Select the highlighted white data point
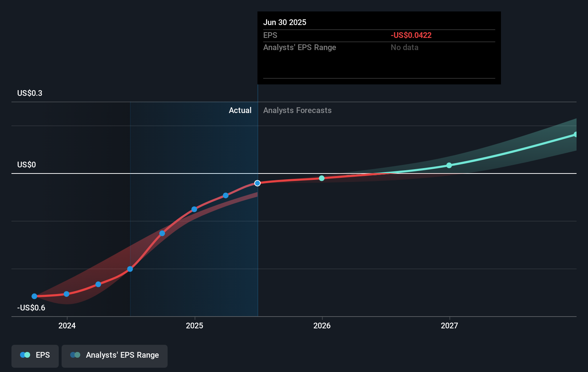 coord(257,183)
